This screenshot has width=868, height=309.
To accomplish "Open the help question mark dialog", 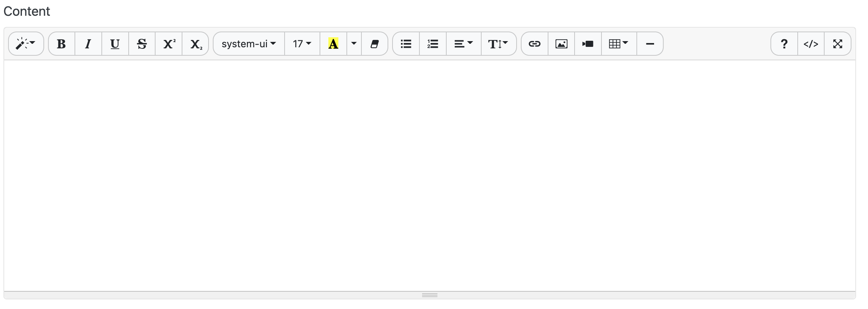I will tap(784, 44).
